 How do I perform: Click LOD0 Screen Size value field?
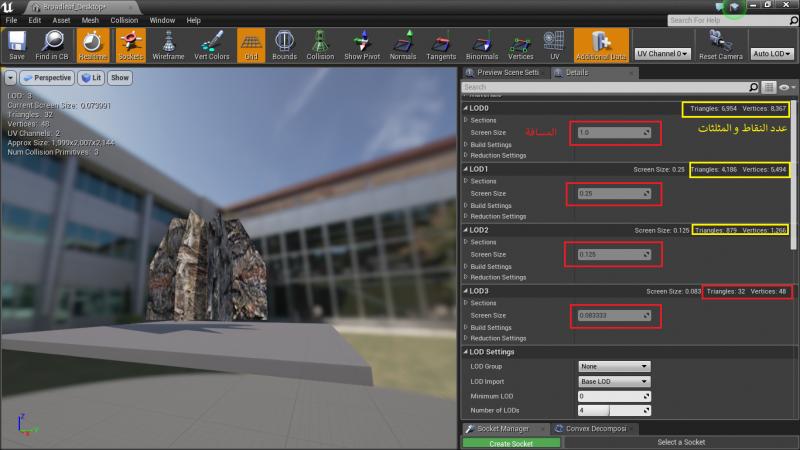pyautogui.click(x=614, y=133)
